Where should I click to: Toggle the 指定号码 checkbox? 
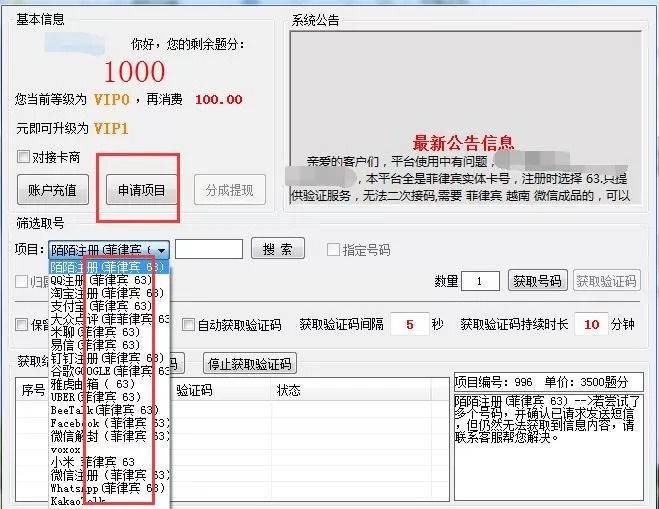[333, 250]
